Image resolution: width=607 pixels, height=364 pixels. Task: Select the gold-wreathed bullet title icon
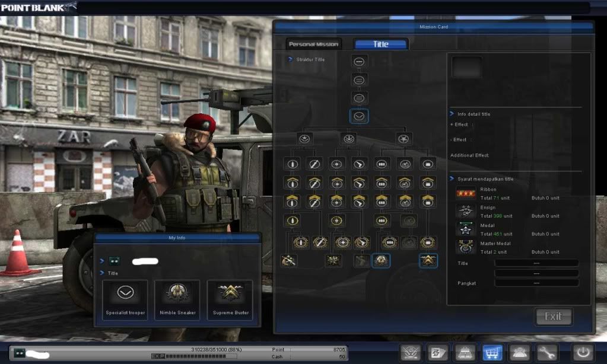(300, 242)
